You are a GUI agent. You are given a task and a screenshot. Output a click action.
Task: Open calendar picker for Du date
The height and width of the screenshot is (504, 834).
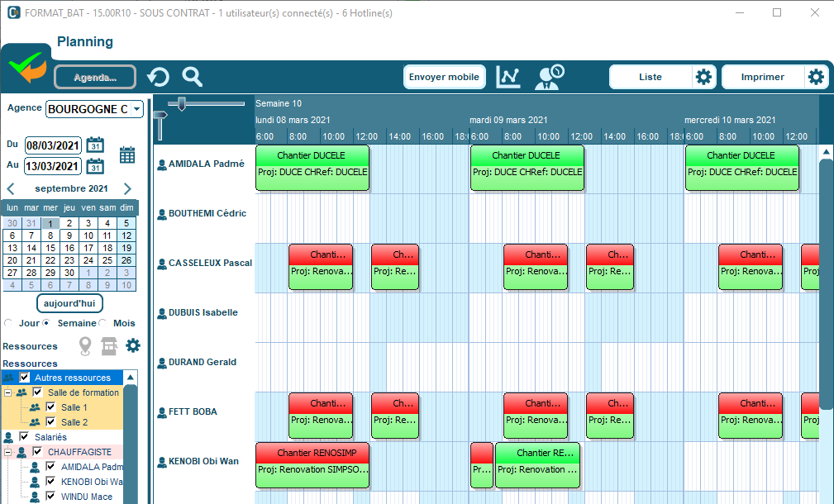pos(95,145)
